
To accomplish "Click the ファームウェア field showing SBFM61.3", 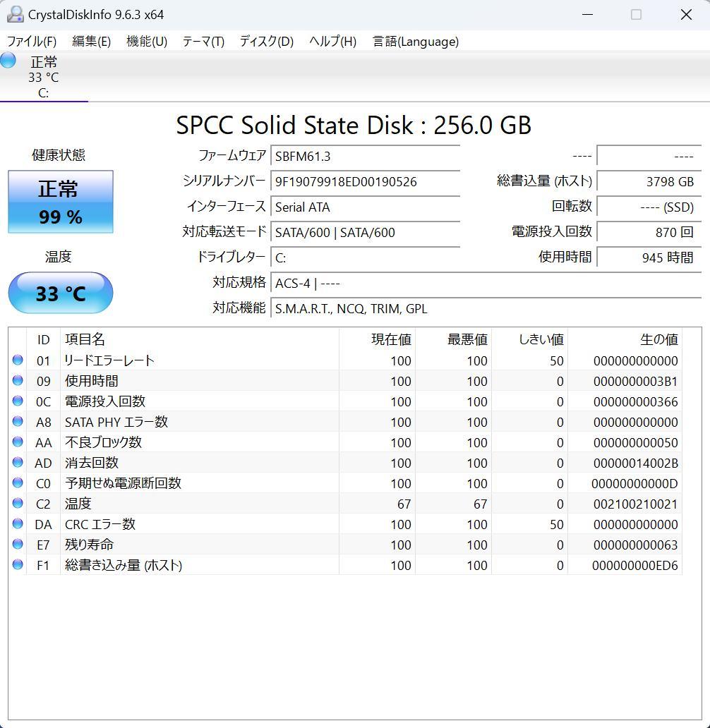I will pos(365,156).
